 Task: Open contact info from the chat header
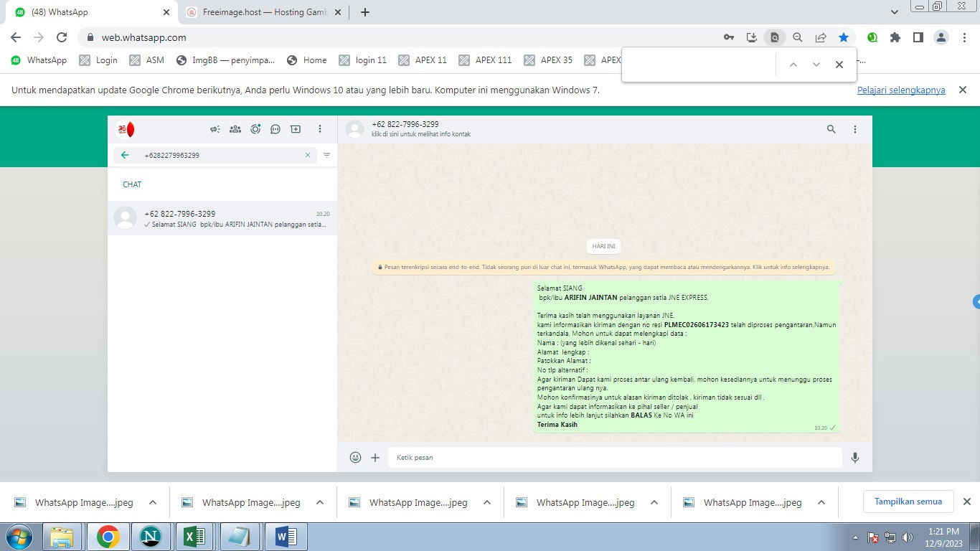tap(420, 129)
